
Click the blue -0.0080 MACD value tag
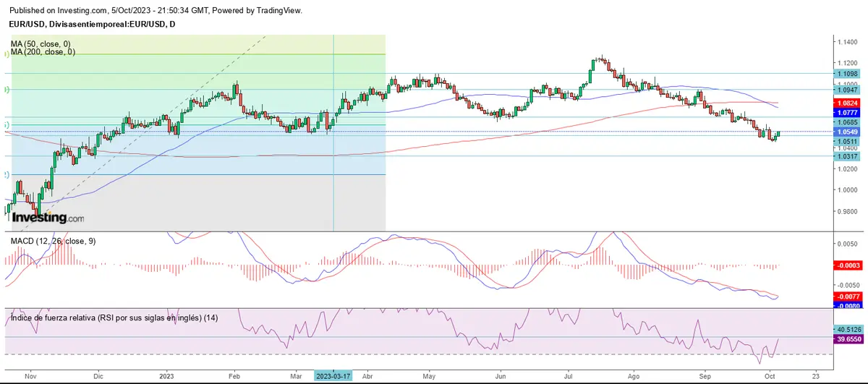(x=846, y=306)
